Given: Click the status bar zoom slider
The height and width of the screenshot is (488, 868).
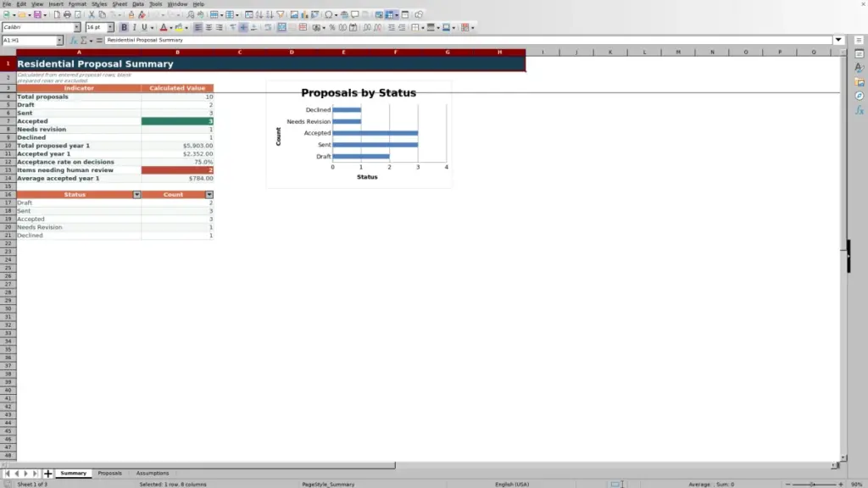Looking at the screenshot, I should [x=814, y=484].
